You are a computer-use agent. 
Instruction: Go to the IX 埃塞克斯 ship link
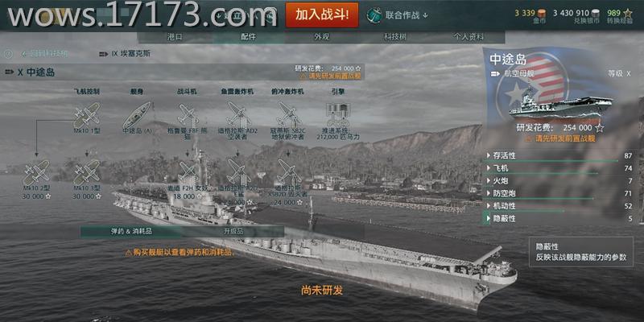click(x=125, y=54)
